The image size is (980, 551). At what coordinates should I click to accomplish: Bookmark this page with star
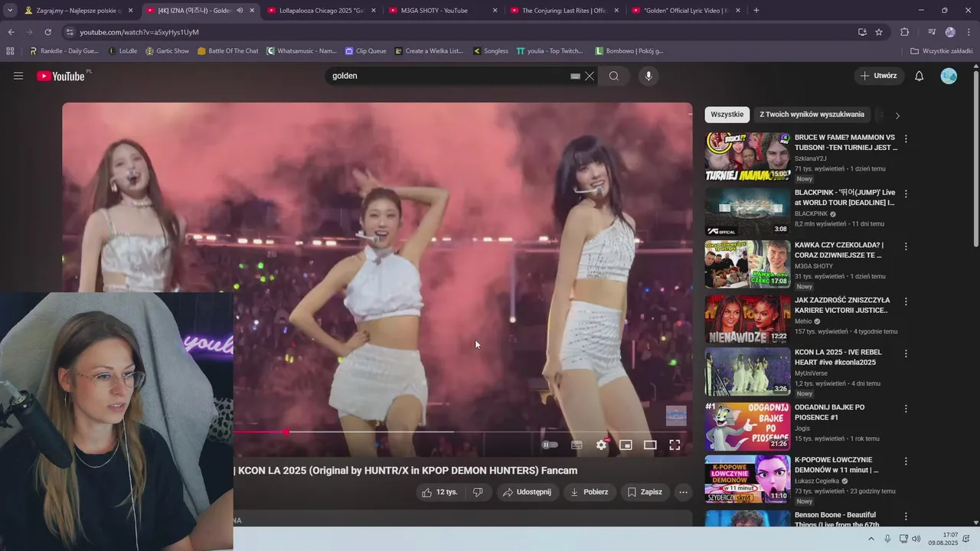coord(879,32)
